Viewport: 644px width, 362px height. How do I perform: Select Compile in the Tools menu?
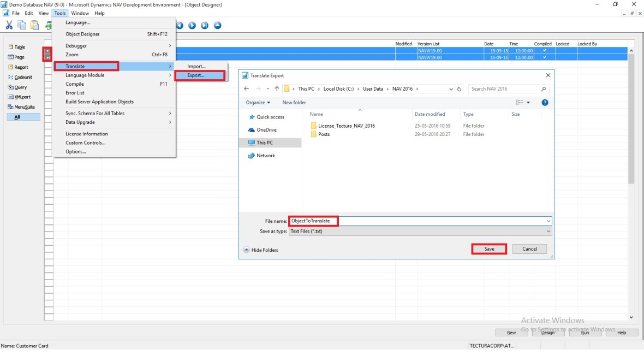pyautogui.click(x=75, y=84)
